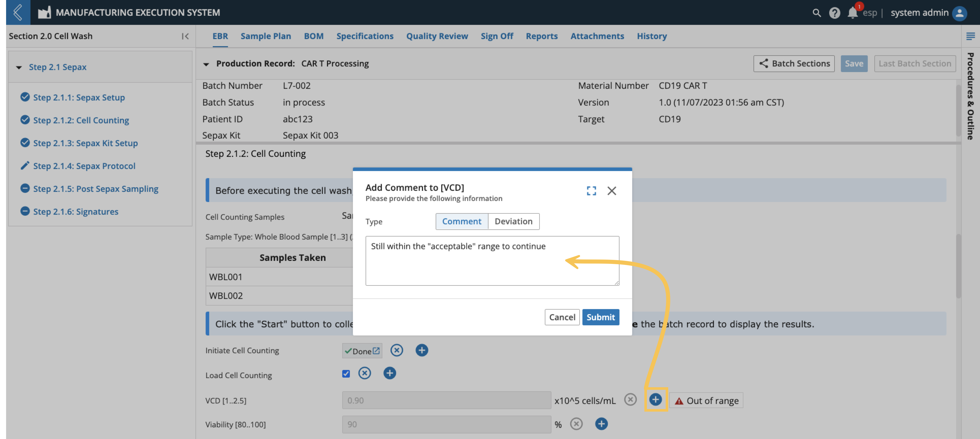
Task: Go to the Sign Off tab
Action: coord(496,36)
